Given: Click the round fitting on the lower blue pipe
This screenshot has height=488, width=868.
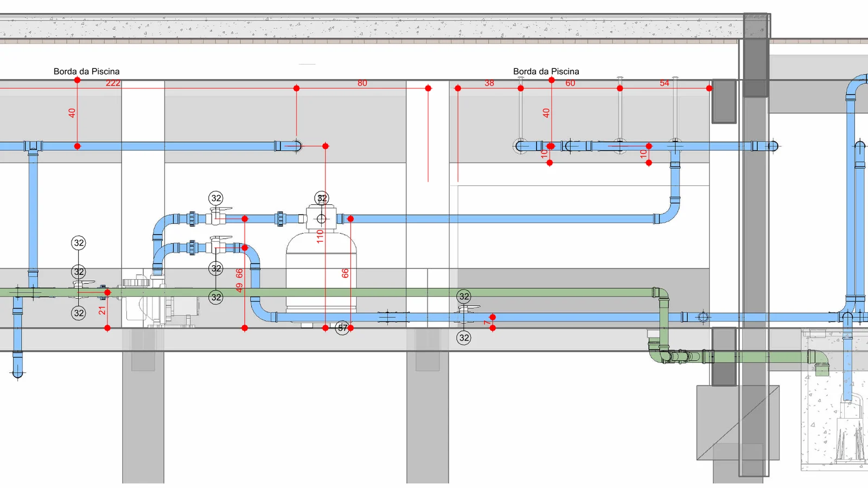Looking at the screenshot, I should point(703,317).
